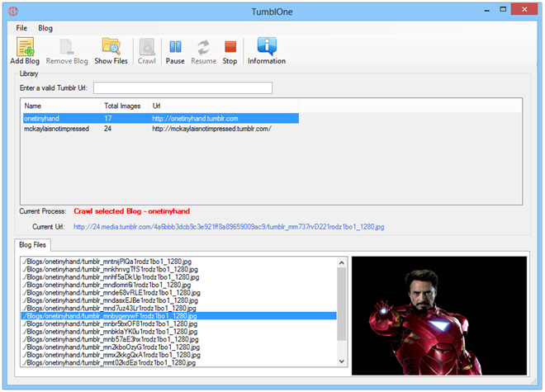Screen dimensions: 545x392
Task: Open the Current Url media link
Action: [229, 227]
